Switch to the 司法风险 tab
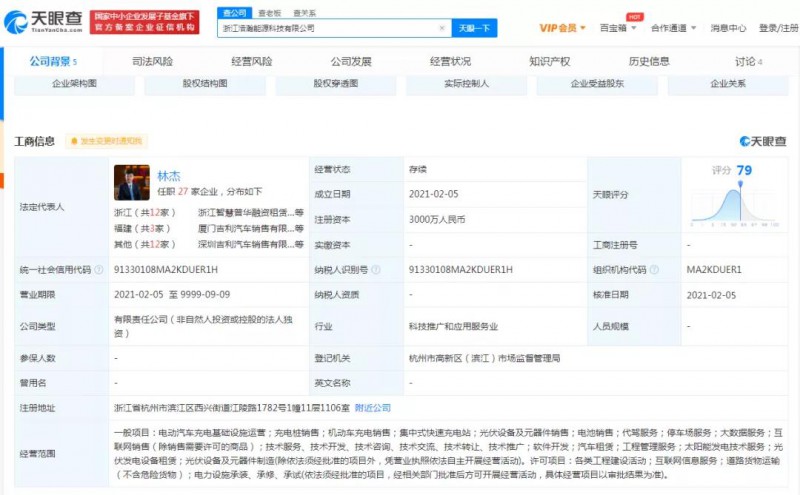800x495 pixels. tap(152, 62)
